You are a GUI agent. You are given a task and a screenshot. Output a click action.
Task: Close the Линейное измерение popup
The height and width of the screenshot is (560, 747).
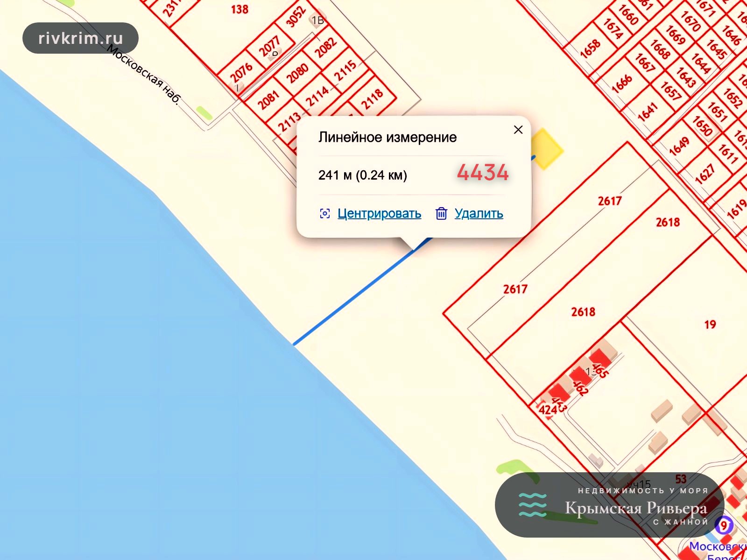coord(518,130)
